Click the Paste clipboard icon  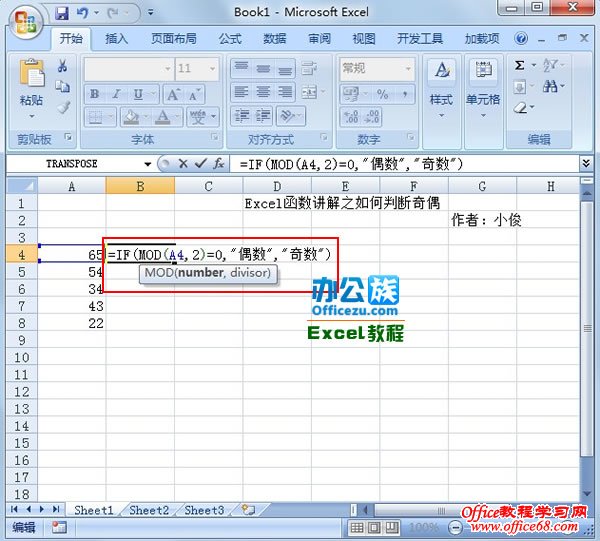point(32,73)
